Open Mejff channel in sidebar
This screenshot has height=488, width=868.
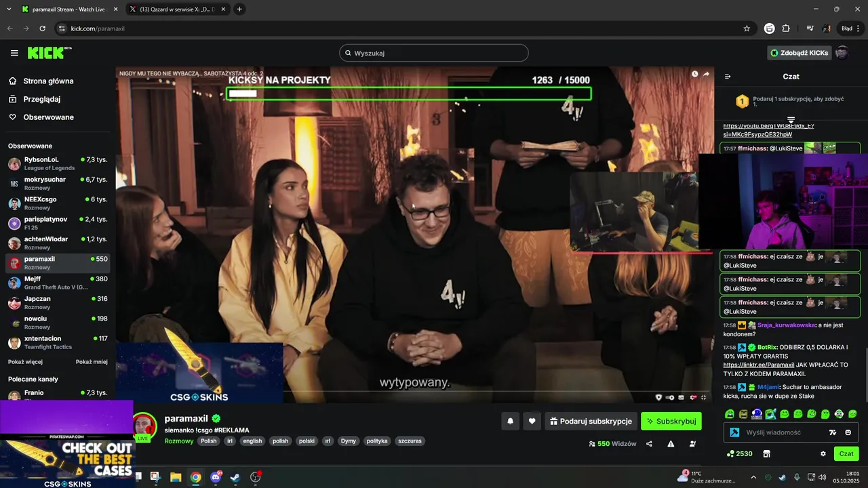click(x=58, y=283)
